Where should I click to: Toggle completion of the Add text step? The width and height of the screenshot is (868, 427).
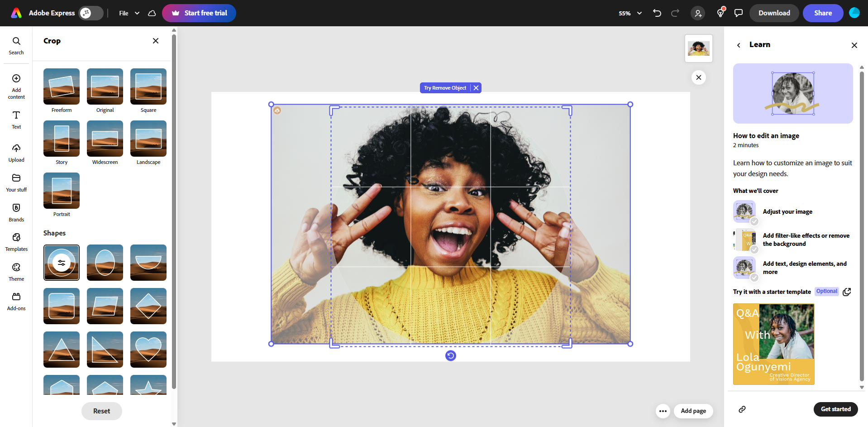tap(754, 278)
